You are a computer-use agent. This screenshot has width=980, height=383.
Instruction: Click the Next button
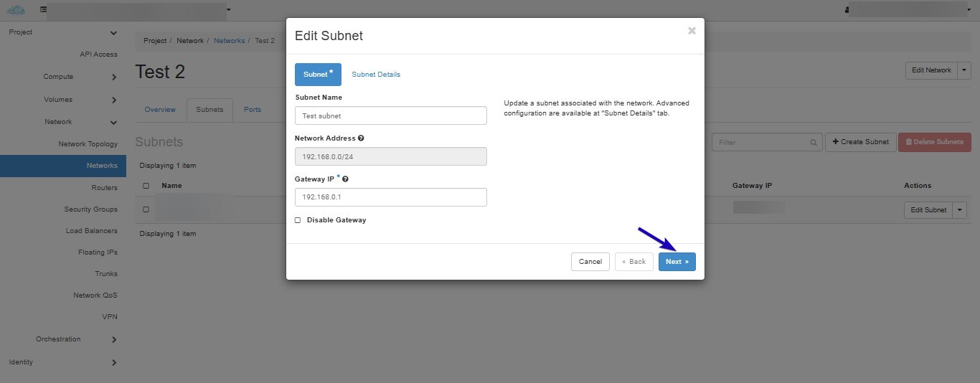click(x=677, y=262)
